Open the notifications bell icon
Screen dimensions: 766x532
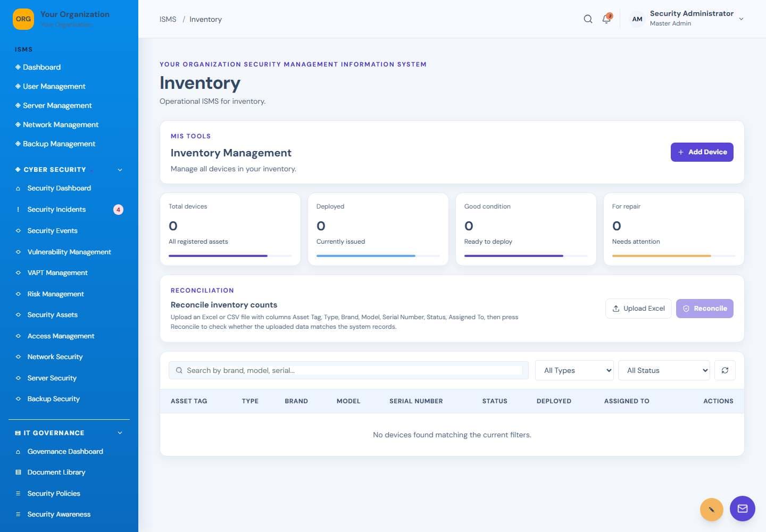coord(606,19)
